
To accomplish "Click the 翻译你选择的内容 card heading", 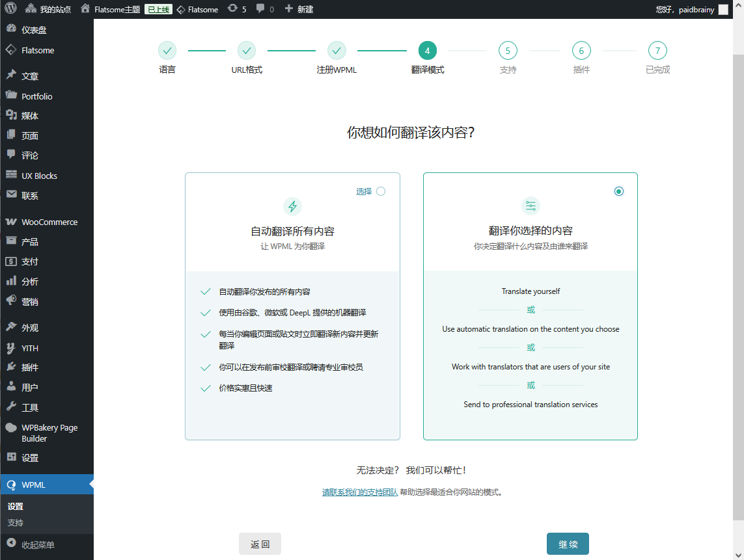I will [530, 230].
